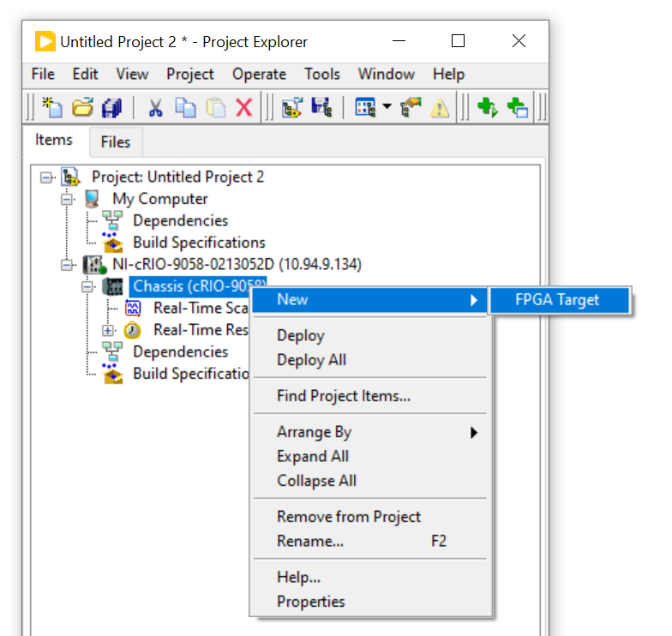Select Dependencies text under My Computer
The width and height of the screenshot is (672, 636).
pos(180,221)
